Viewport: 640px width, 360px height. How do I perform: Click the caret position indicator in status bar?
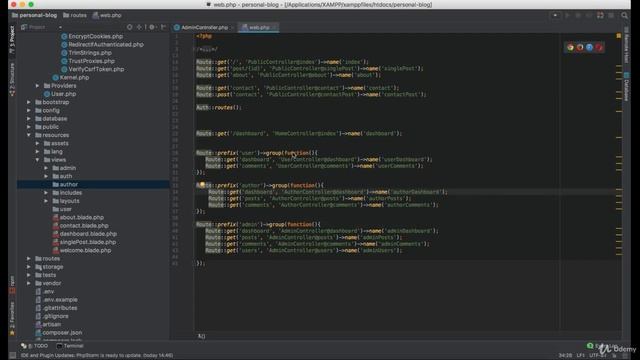565,356
